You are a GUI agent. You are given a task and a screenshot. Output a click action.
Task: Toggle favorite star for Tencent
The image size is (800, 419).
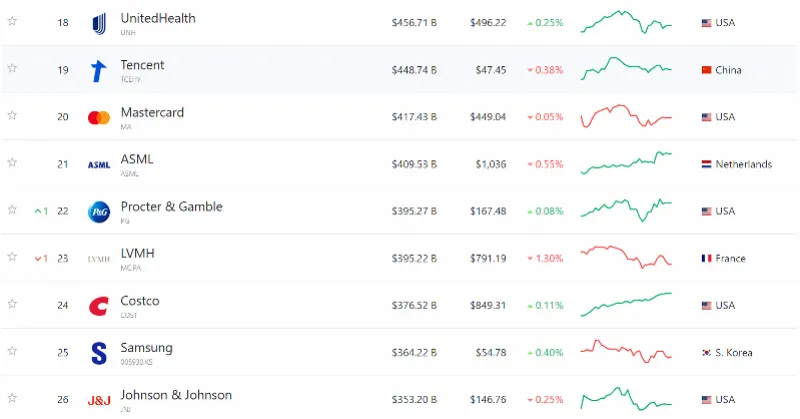(x=12, y=68)
